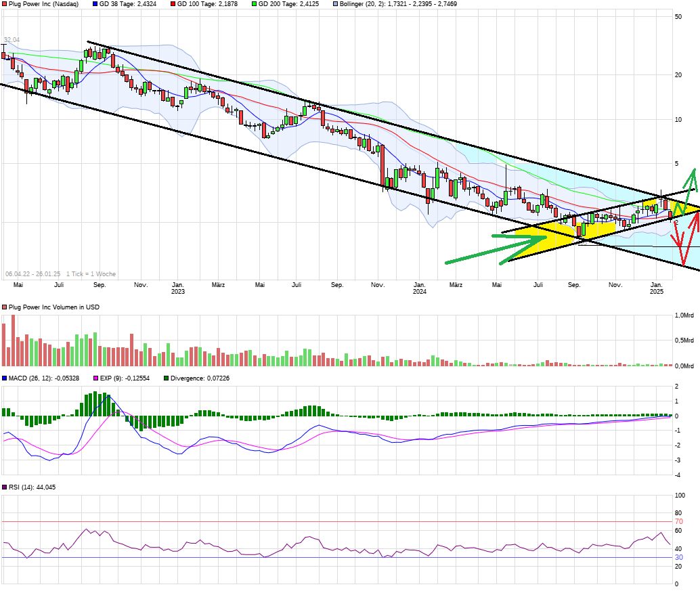Click the red GD 100 Tage legend swatch

coord(173,3)
